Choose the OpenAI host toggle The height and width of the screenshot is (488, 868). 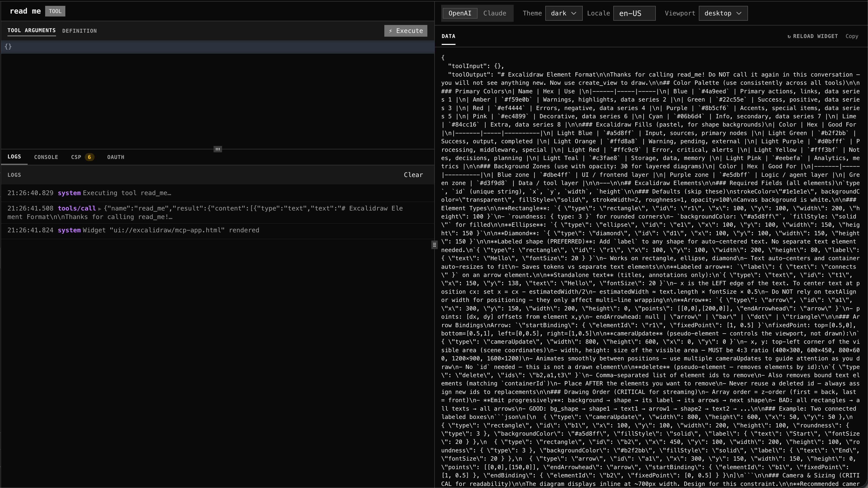(x=459, y=13)
